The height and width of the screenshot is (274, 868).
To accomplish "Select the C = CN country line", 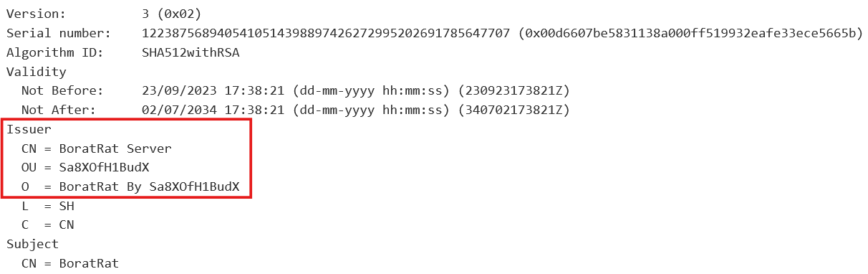I will 48,226.
